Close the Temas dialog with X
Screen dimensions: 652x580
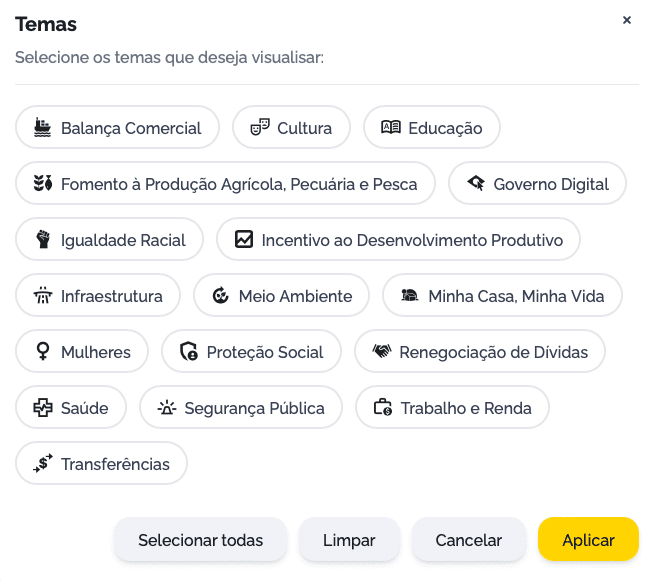coord(627,20)
